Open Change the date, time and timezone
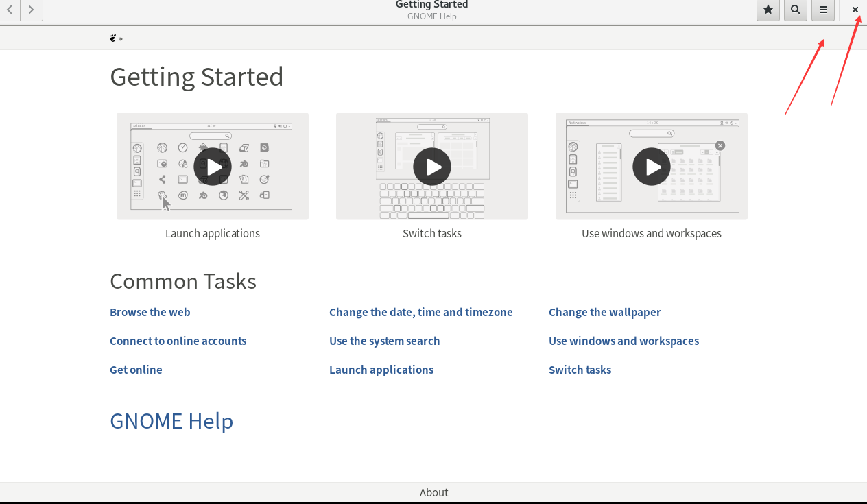Viewport: 867px width, 504px height. 421,312
